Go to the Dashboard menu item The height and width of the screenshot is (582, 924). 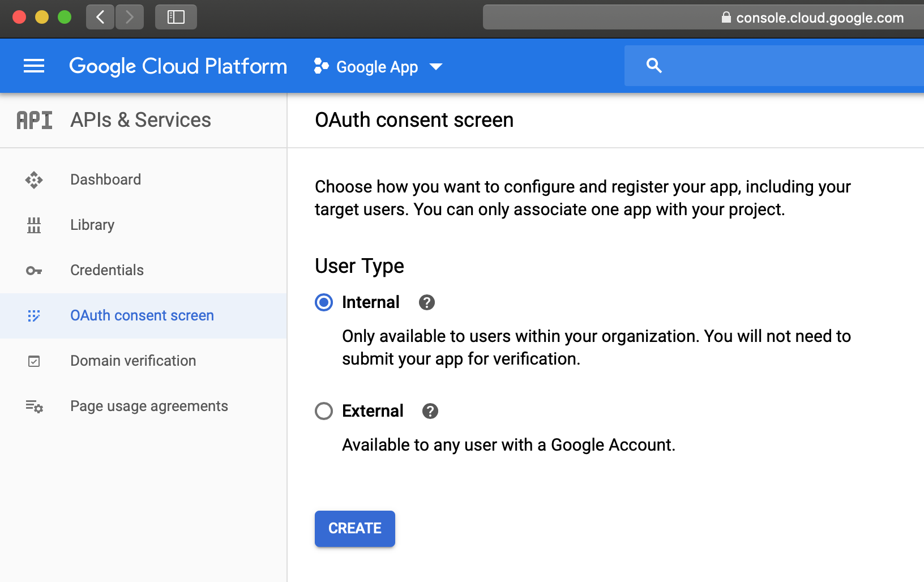(143, 180)
